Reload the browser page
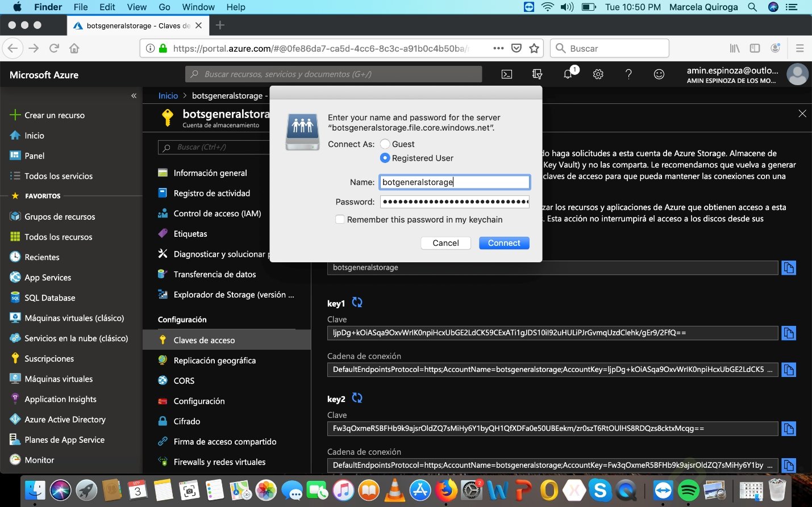 [54, 48]
